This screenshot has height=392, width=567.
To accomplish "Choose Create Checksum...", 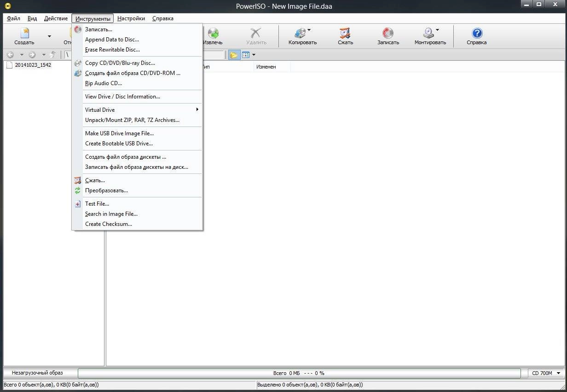I will coord(137,224).
